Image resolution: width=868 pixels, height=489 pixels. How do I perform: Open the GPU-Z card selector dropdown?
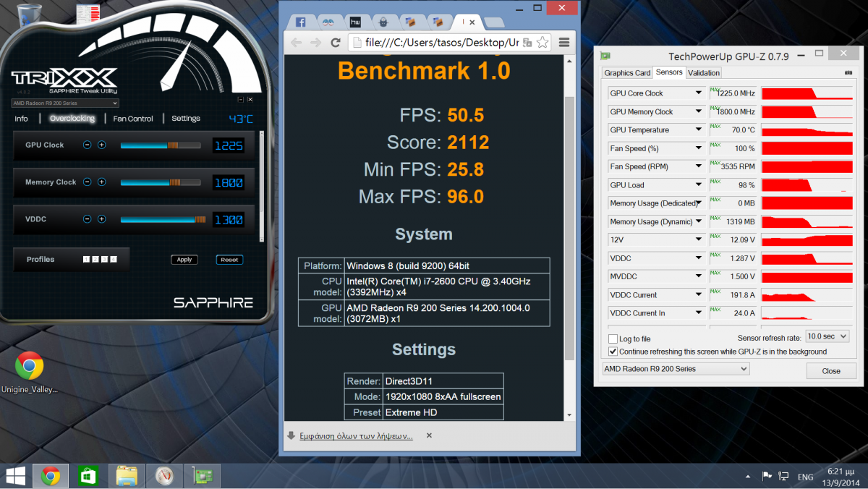676,369
